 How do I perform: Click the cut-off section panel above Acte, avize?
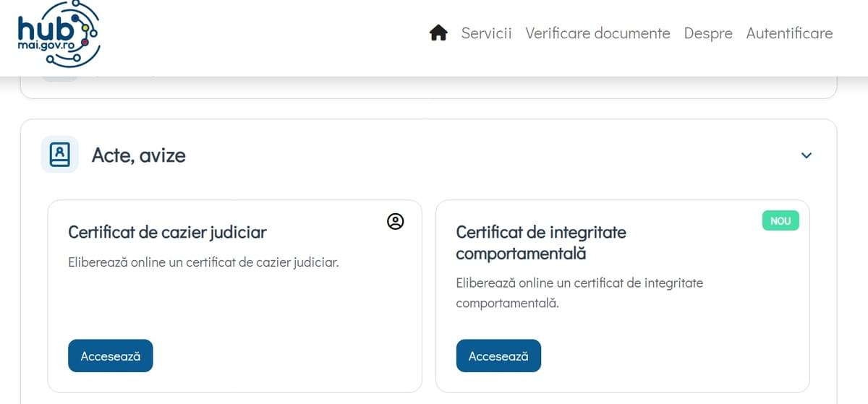pyautogui.click(x=428, y=87)
